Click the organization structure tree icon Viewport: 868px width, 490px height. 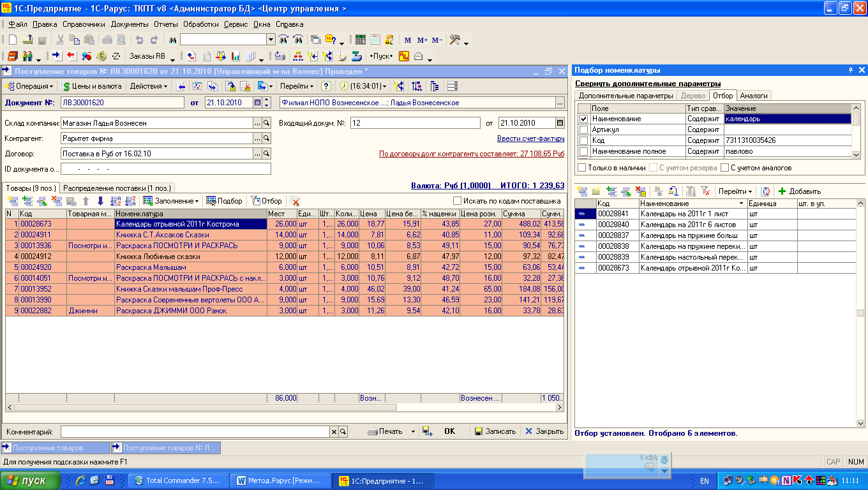tap(297, 56)
